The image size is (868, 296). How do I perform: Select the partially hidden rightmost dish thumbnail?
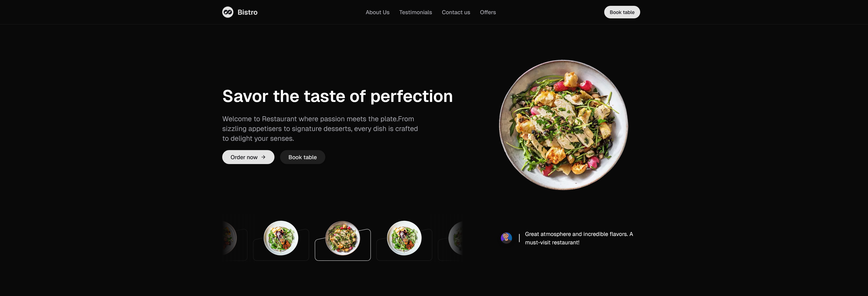tap(450, 241)
